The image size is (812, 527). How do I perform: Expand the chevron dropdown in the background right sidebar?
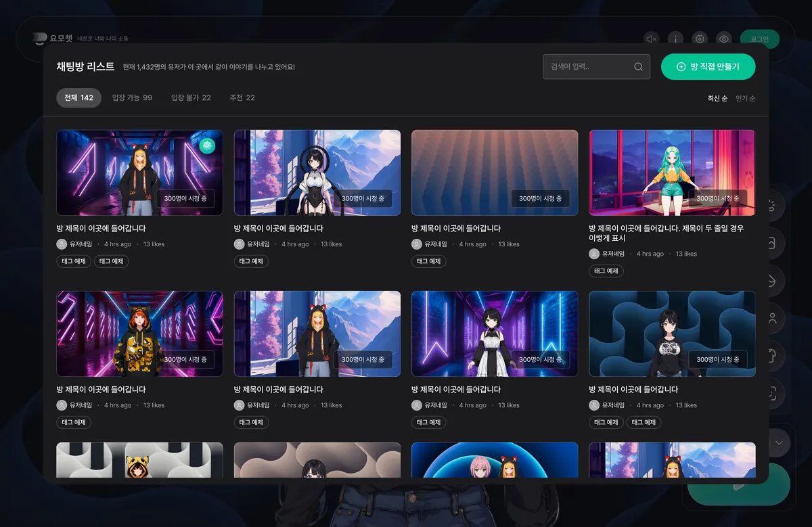tap(779, 443)
